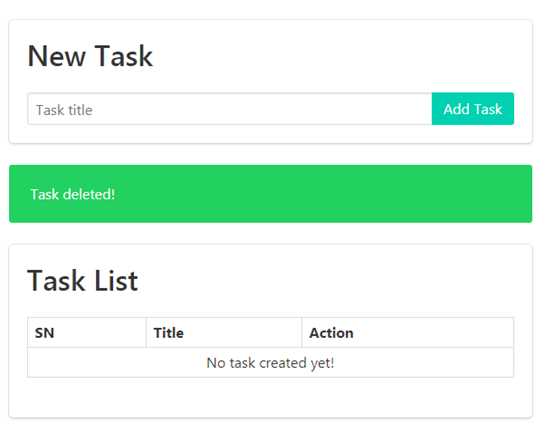The width and height of the screenshot is (554, 432).
Task: Select the Action column header
Action: [407, 333]
